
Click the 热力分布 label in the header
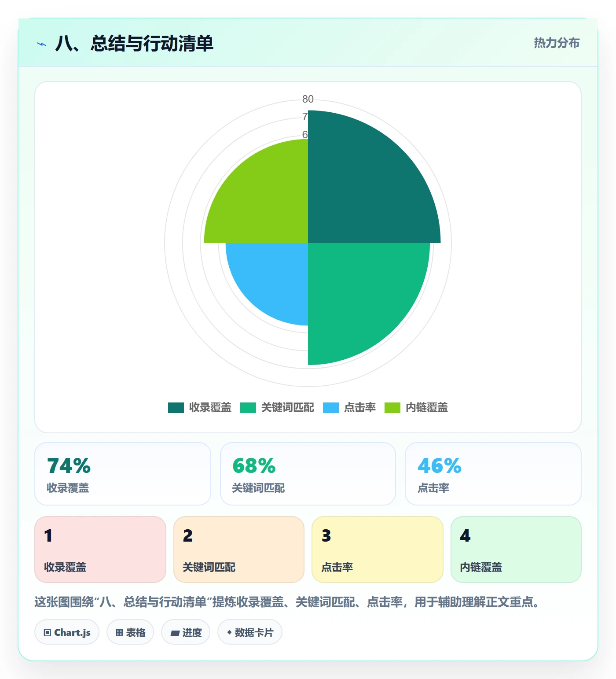tap(557, 43)
